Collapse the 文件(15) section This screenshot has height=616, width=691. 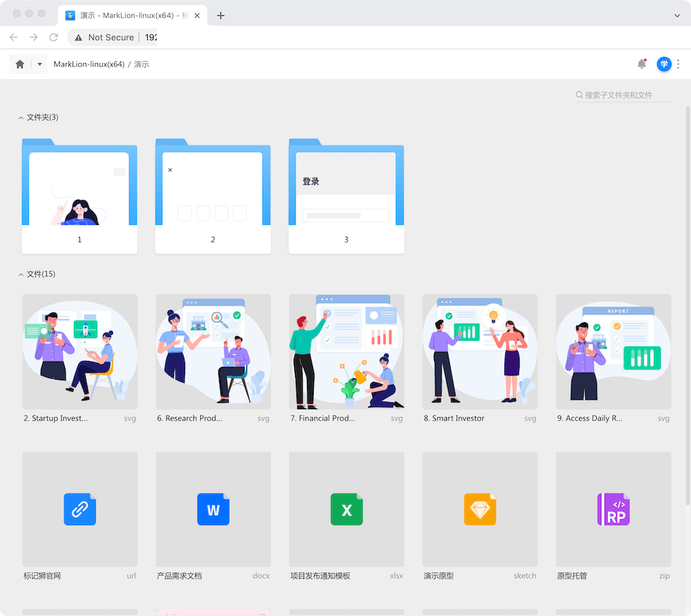[21, 274]
